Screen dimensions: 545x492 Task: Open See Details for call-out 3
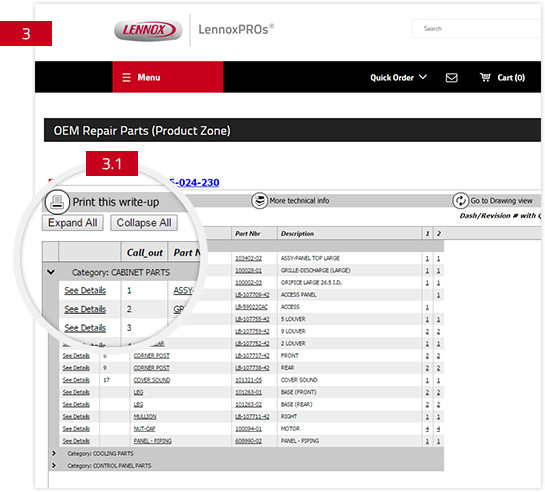(x=85, y=328)
